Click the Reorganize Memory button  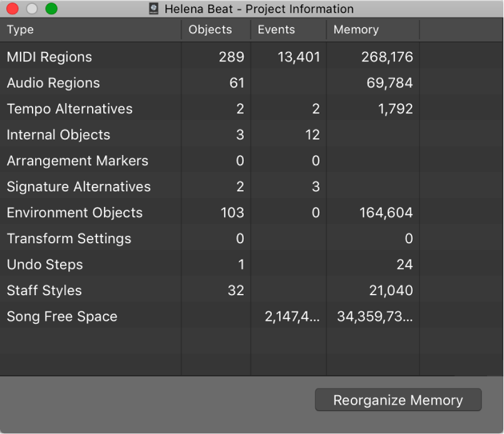pyautogui.click(x=398, y=400)
